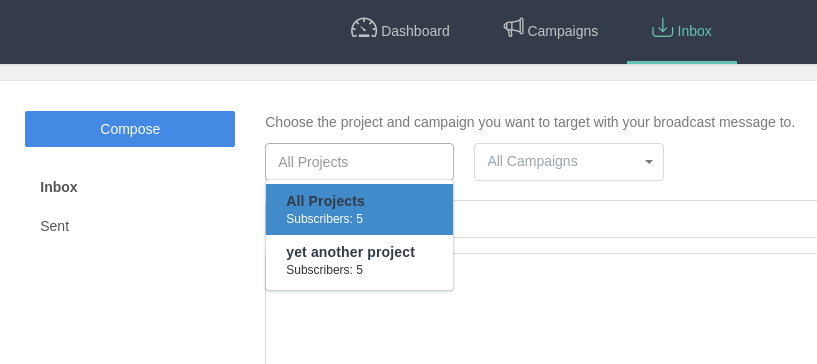
Task: Click Subscribers: 5 under All Projects option
Action: tap(324, 219)
